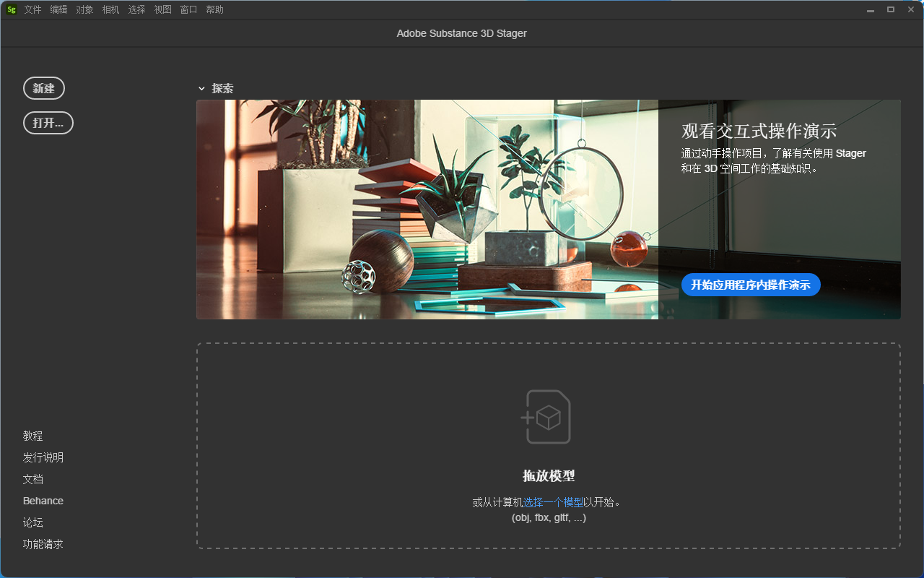924x578 pixels.
Task: Collapse the 探索 section chevron
Action: [x=201, y=89]
